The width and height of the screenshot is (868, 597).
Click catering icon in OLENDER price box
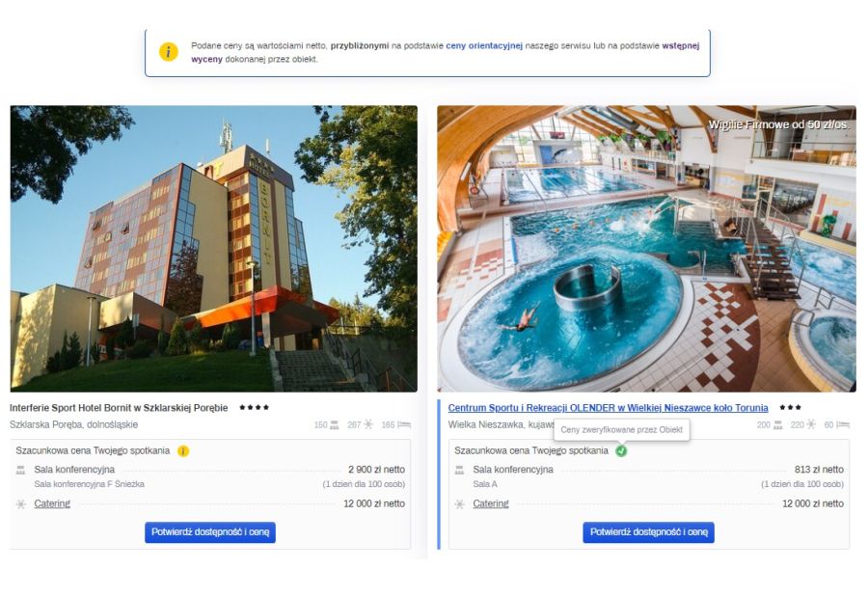459,504
